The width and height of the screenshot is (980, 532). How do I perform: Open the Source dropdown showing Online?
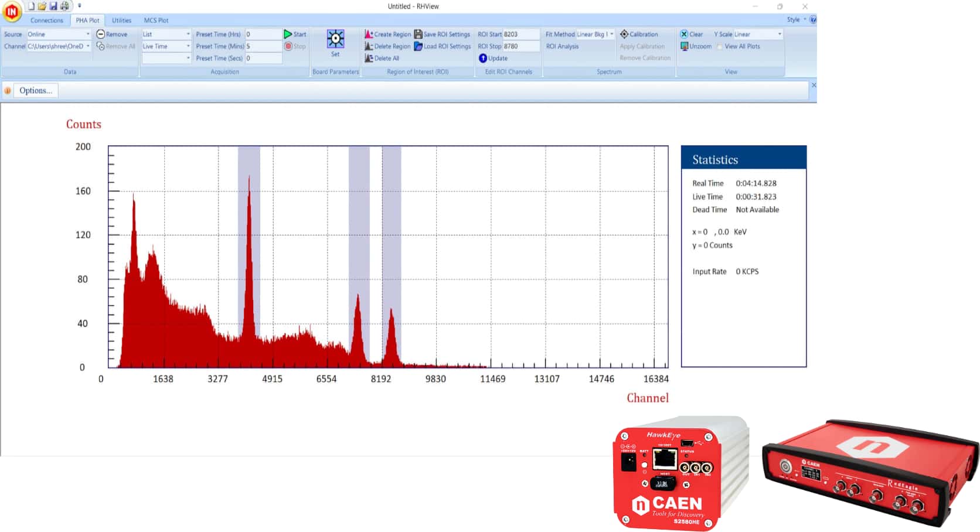(59, 34)
